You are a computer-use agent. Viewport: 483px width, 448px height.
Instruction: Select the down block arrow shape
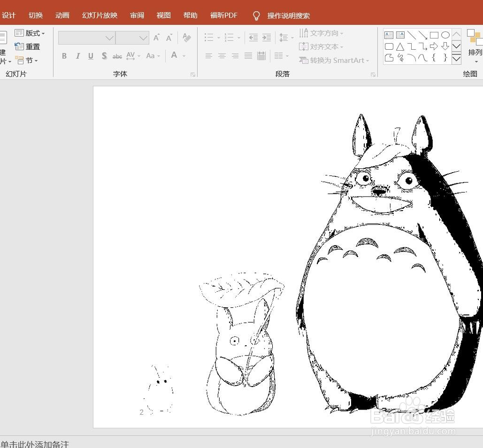445,46
